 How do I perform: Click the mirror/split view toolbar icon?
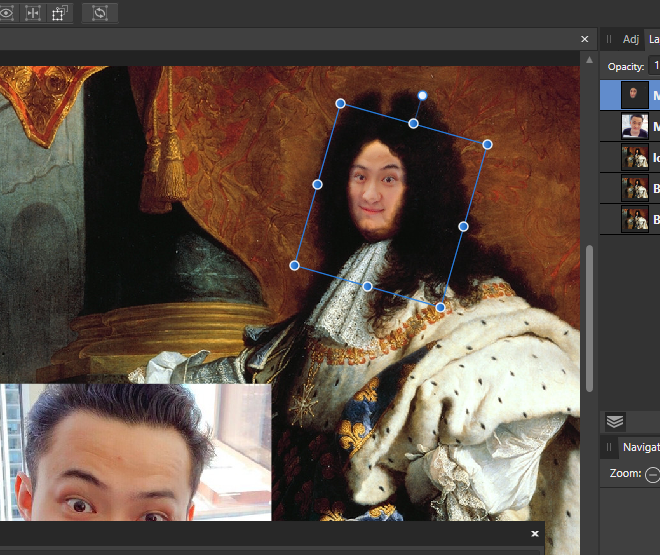[x=33, y=13]
